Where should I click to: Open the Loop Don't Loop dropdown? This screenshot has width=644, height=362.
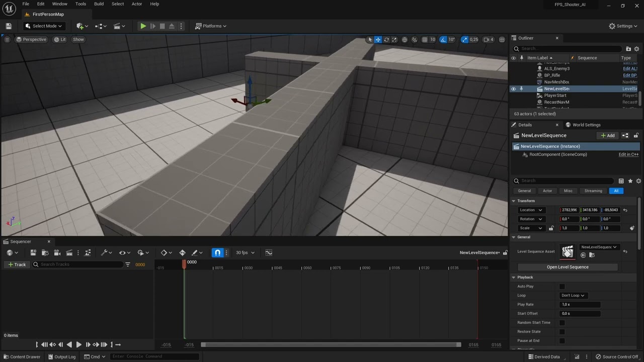coord(573,296)
